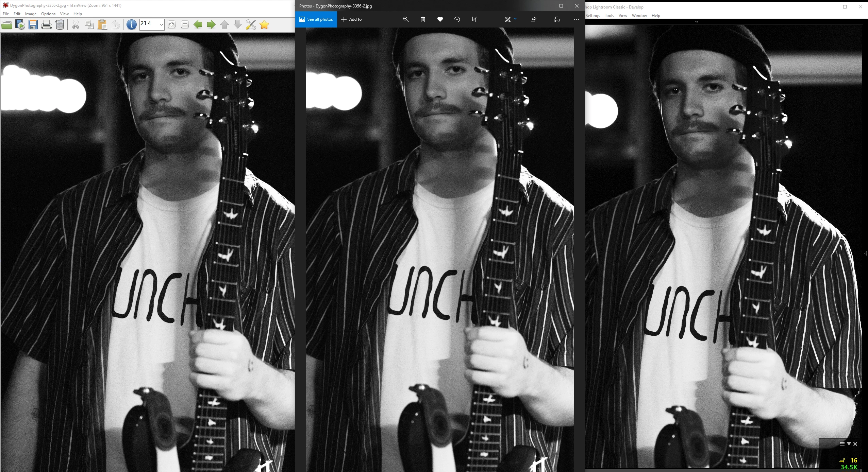This screenshot has height=472, width=868.
Task: Click See all photos button
Action: pyautogui.click(x=316, y=19)
